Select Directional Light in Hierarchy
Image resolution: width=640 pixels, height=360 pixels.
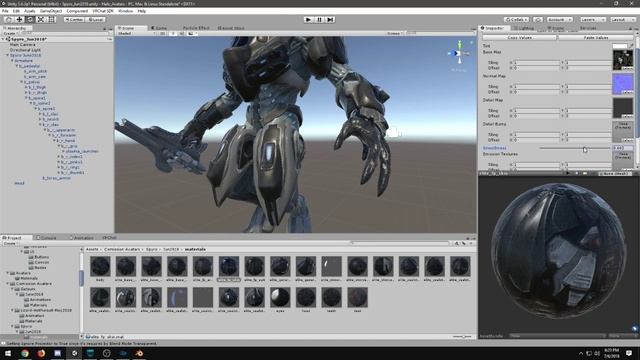point(25,50)
